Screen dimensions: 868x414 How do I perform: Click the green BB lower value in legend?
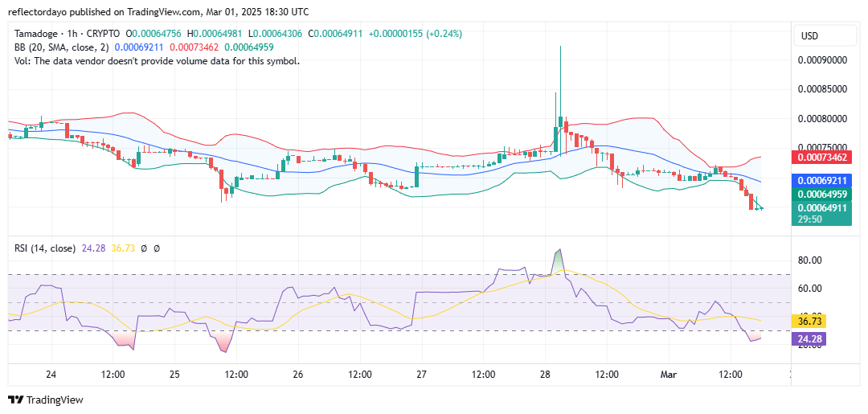click(x=248, y=47)
